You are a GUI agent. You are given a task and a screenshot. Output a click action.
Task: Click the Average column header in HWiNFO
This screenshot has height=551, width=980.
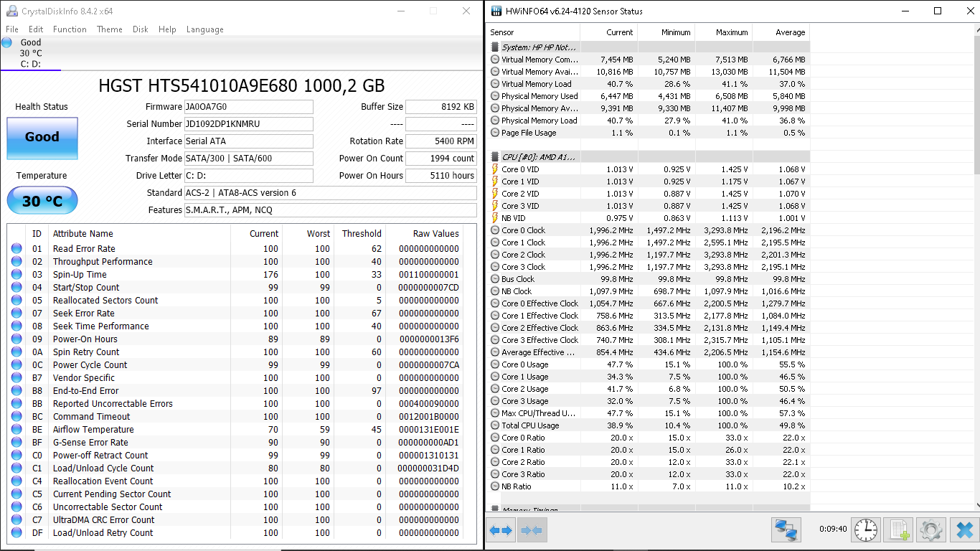pyautogui.click(x=781, y=32)
